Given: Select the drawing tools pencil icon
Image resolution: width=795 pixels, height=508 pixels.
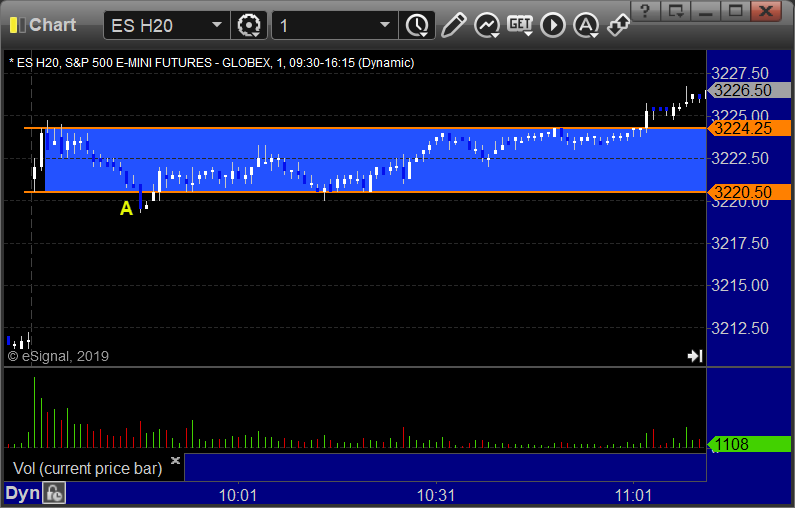Looking at the screenshot, I should (453, 25).
